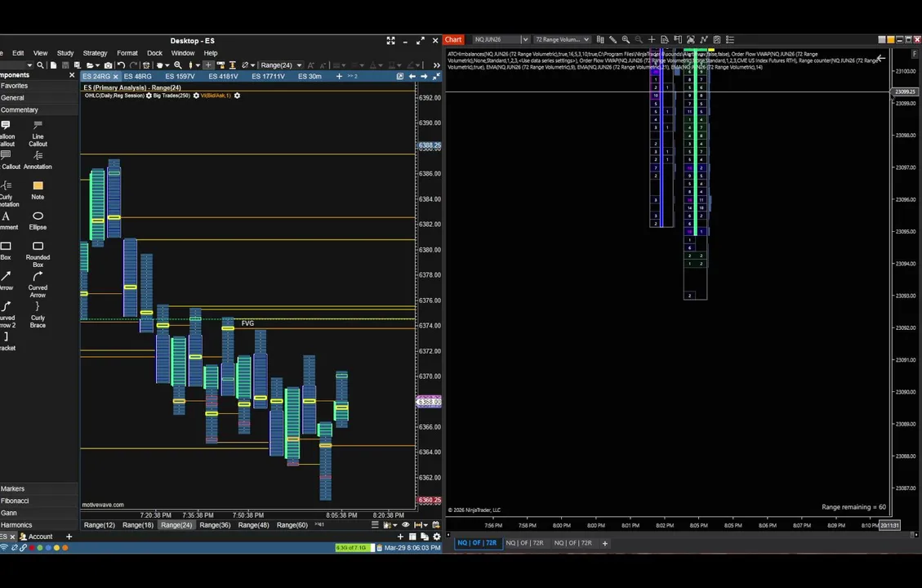The height and width of the screenshot is (588, 922).
Task: Expand Range(24) bar size dropdown
Action: (299, 65)
